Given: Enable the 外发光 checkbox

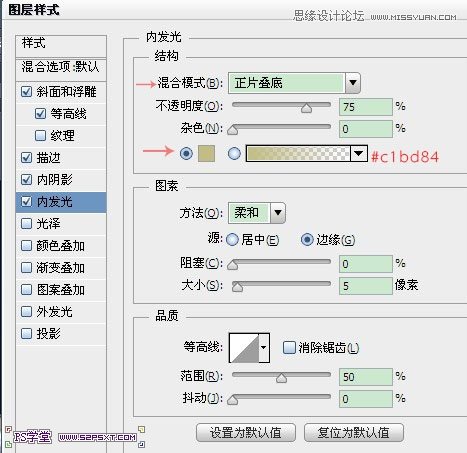Looking at the screenshot, I should click(26, 312).
